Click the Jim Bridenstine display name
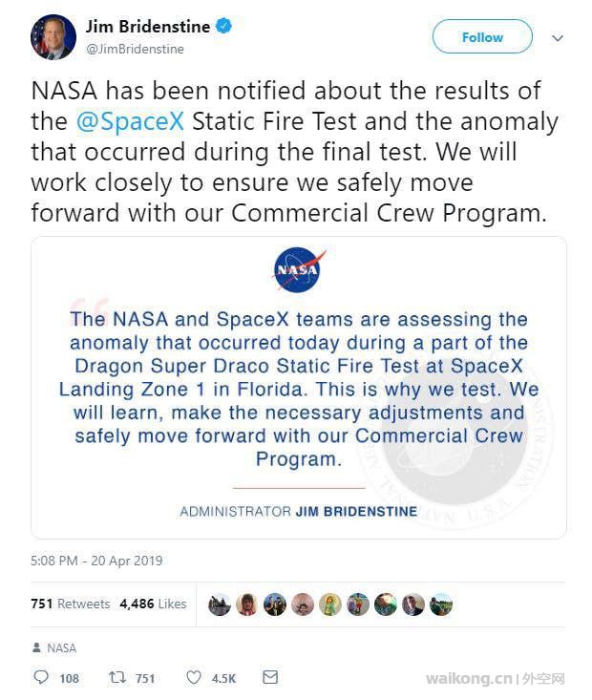Viewport: 592px width, 700px height. pos(148,27)
